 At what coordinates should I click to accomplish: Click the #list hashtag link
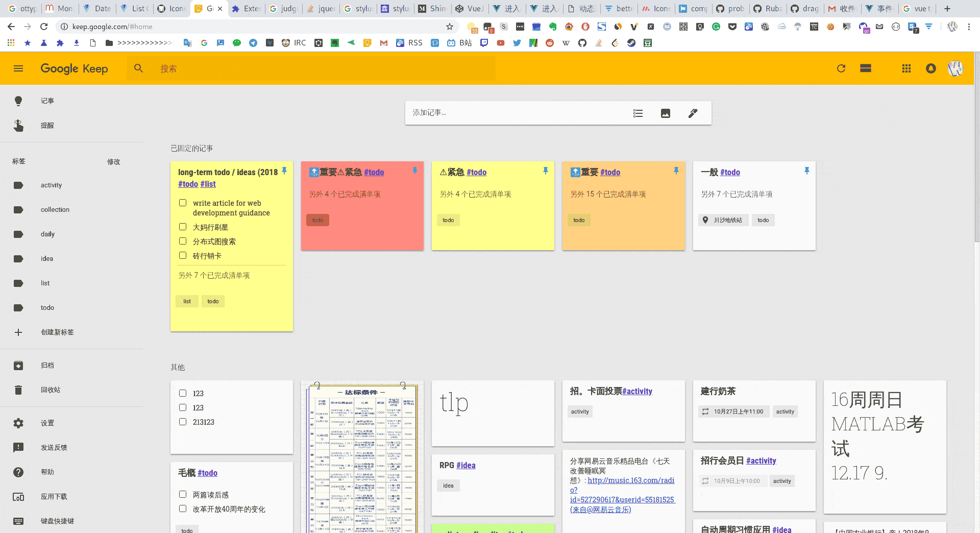point(208,184)
